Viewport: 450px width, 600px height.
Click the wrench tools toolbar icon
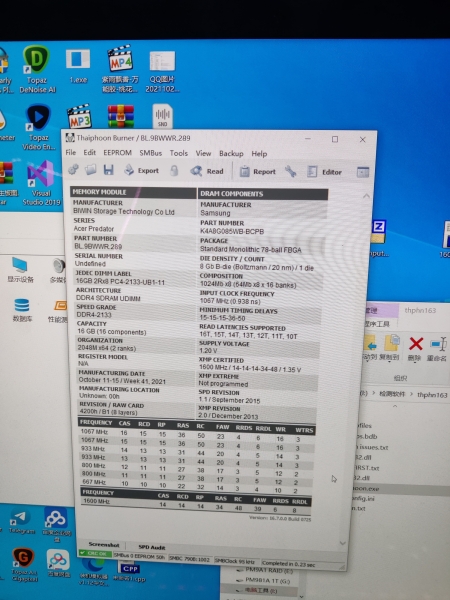(x=290, y=172)
